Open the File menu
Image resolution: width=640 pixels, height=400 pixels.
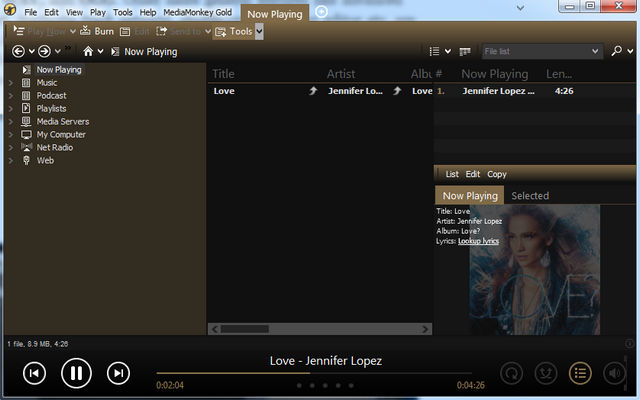coord(31,12)
